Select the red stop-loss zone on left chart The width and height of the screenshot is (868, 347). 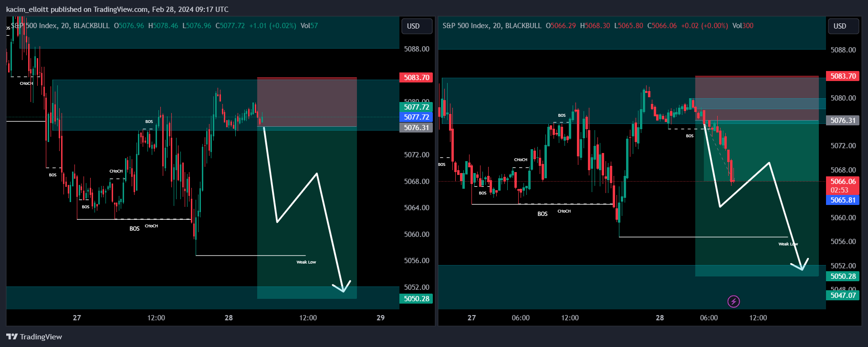[x=307, y=102]
